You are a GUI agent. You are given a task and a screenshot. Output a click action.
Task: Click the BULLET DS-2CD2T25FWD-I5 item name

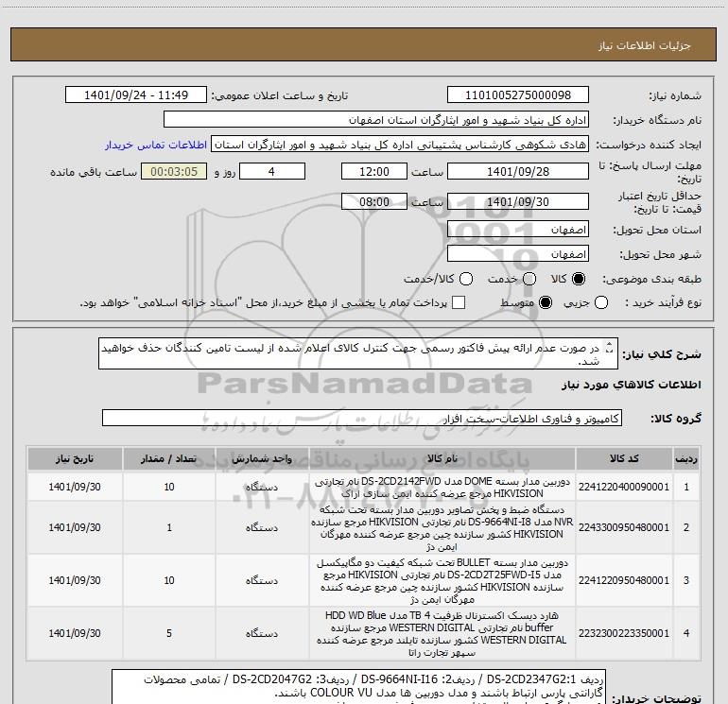click(442, 581)
